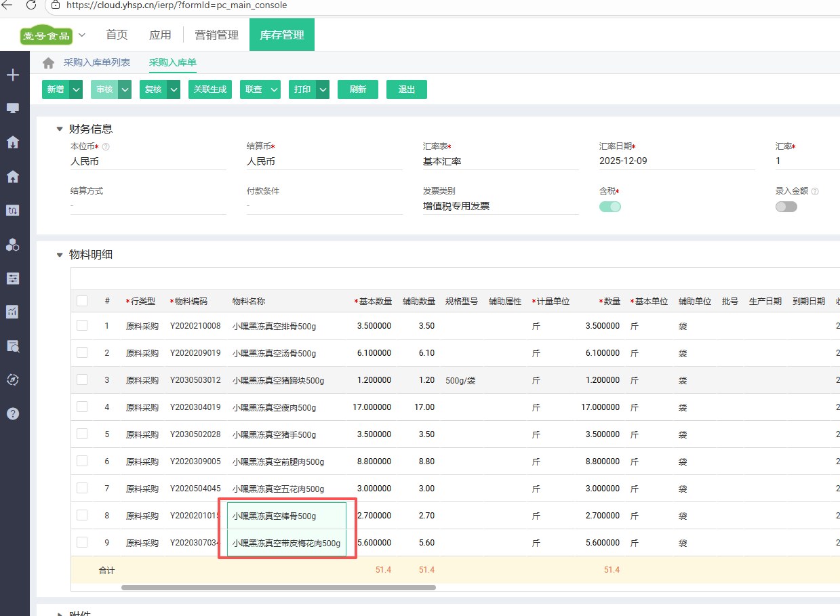Click the house with up-arrow sidebar icon
The height and width of the screenshot is (616, 840).
12,176
